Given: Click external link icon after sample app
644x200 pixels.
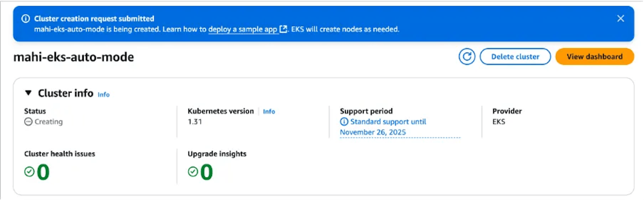Looking at the screenshot, I should (283, 29).
